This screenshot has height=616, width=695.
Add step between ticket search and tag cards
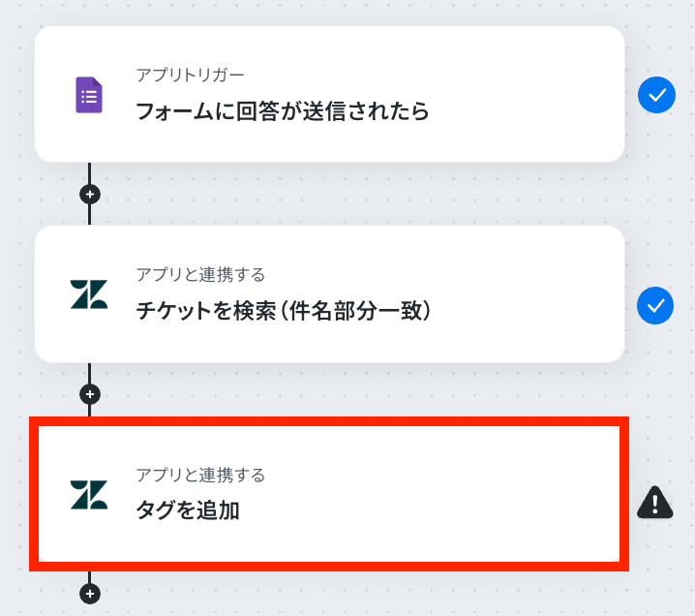pos(90,394)
